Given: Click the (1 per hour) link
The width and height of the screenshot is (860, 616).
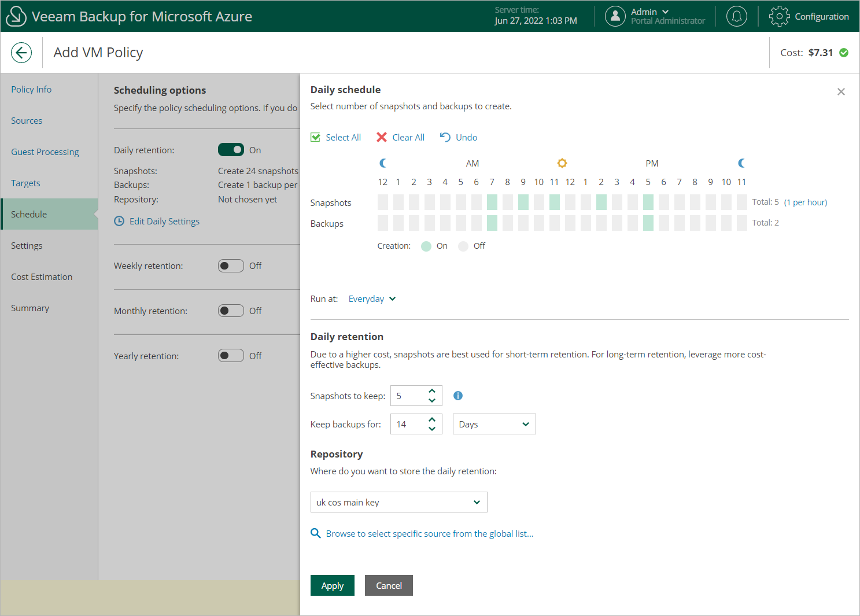Looking at the screenshot, I should [806, 202].
